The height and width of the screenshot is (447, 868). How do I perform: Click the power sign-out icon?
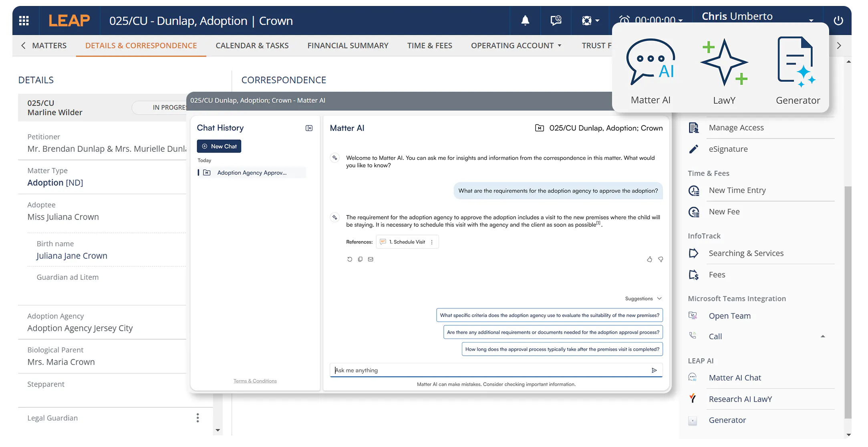838,20
